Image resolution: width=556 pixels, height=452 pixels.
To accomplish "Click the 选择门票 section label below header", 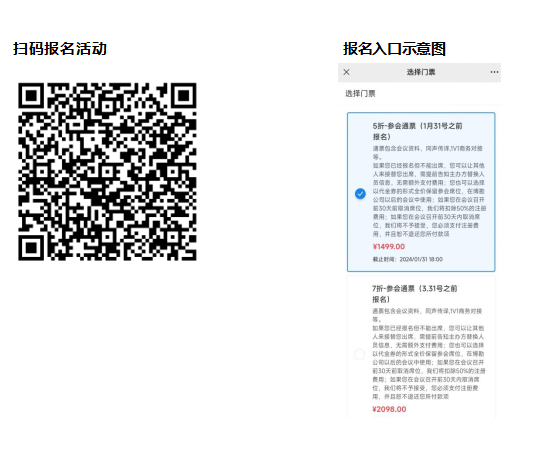I will [360, 94].
